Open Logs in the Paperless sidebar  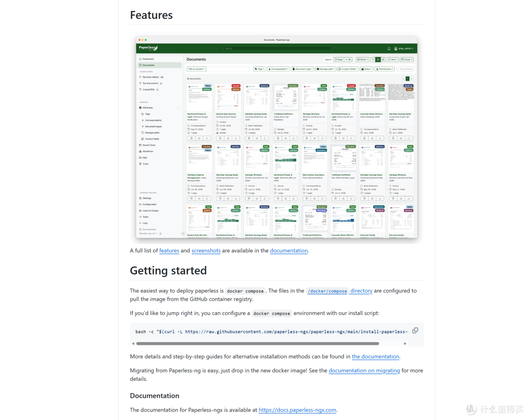point(143,223)
